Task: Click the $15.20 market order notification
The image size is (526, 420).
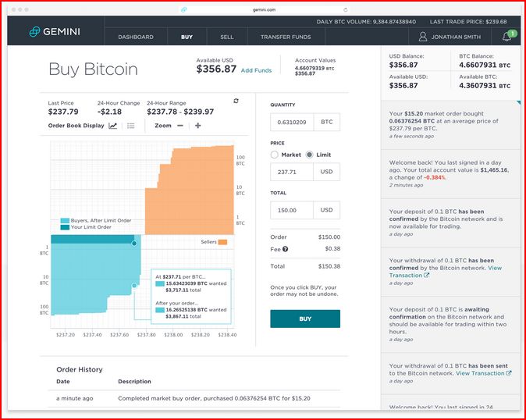Action: coord(451,125)
